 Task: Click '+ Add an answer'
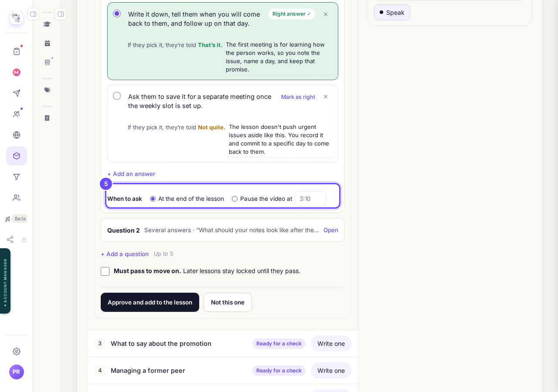(x=131, y=174)
